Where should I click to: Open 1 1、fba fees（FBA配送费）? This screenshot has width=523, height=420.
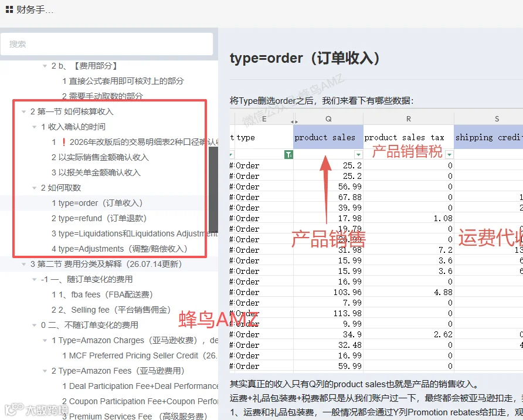click(x=102, y=294)
